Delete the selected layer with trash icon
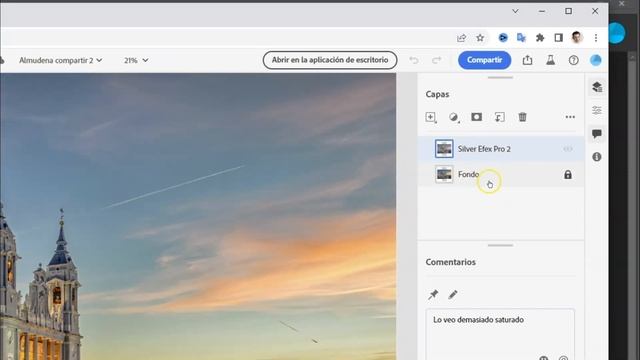Image resolution: width=640 pixels, height=360 pixels. 522,117
